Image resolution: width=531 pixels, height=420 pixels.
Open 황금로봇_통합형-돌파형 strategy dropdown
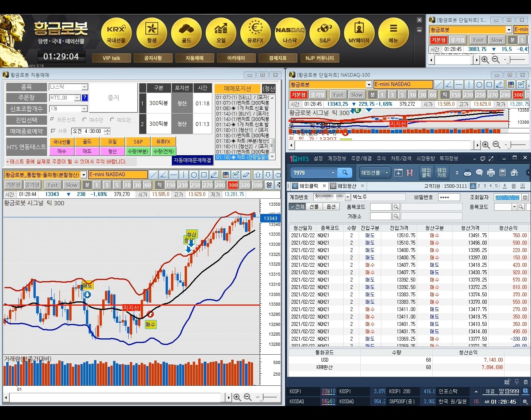[84, 175]
